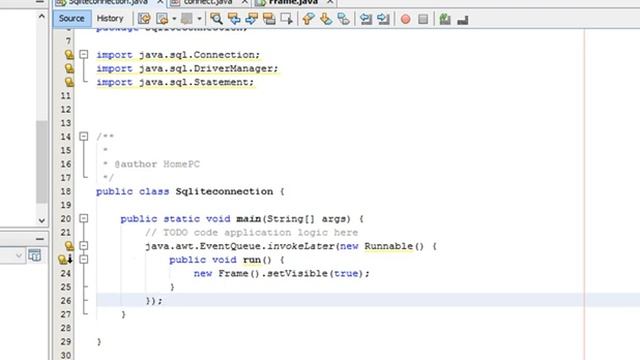The image size is (640, 360).
Task: Click the Shift Line Right icon
Action: [x=383, y=19]
